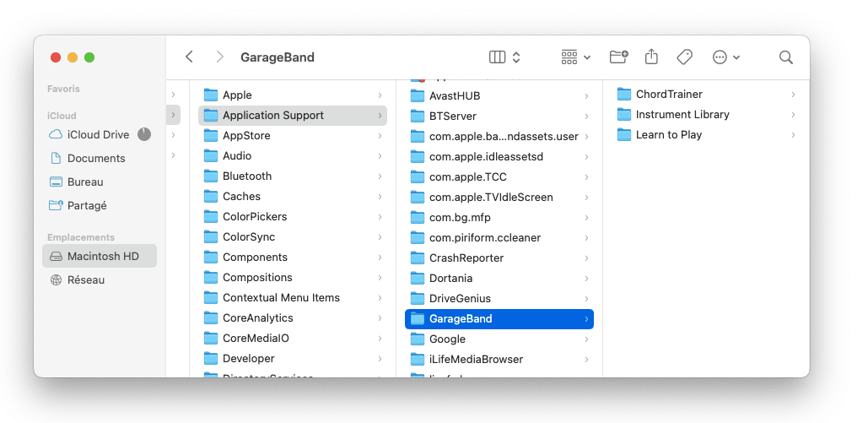Select the Apple folder
The image size is (868, 423).
pyautogui.click(x=292, y=95)
